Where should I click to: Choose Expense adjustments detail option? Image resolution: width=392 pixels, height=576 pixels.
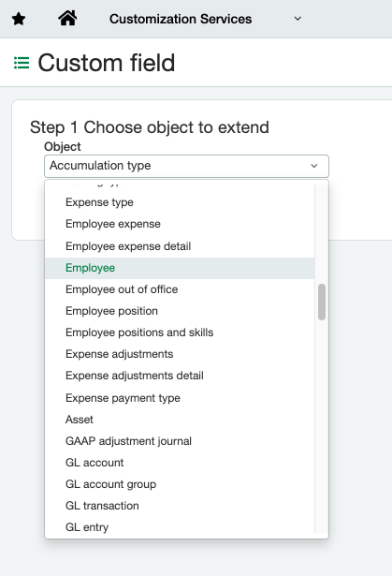click(180, 376)
